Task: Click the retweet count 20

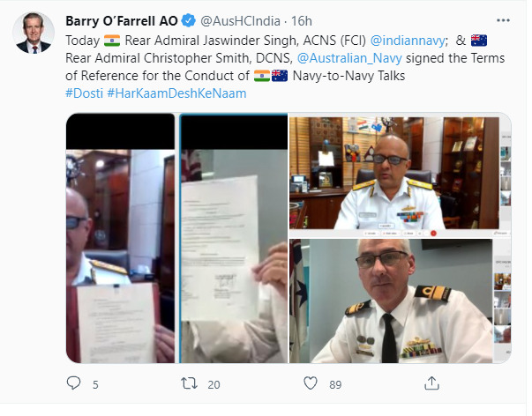Action: pyautogui.click(x=214, y=384)
